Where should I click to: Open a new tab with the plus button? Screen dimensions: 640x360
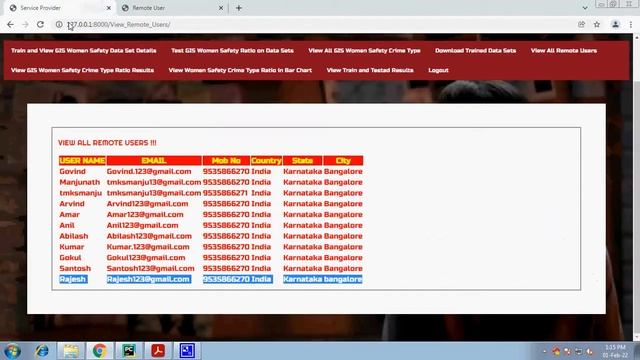[239, 8]
